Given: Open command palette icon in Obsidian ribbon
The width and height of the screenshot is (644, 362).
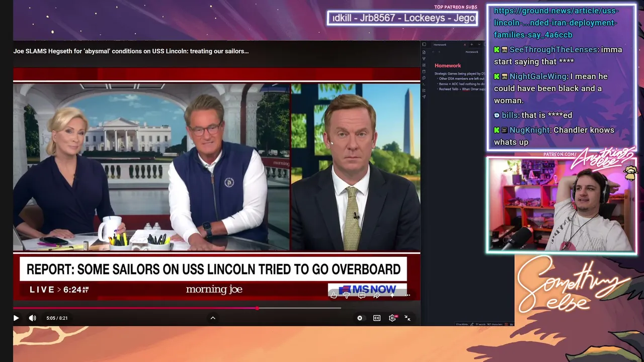Looking at the screenshot, I should 424,84.
